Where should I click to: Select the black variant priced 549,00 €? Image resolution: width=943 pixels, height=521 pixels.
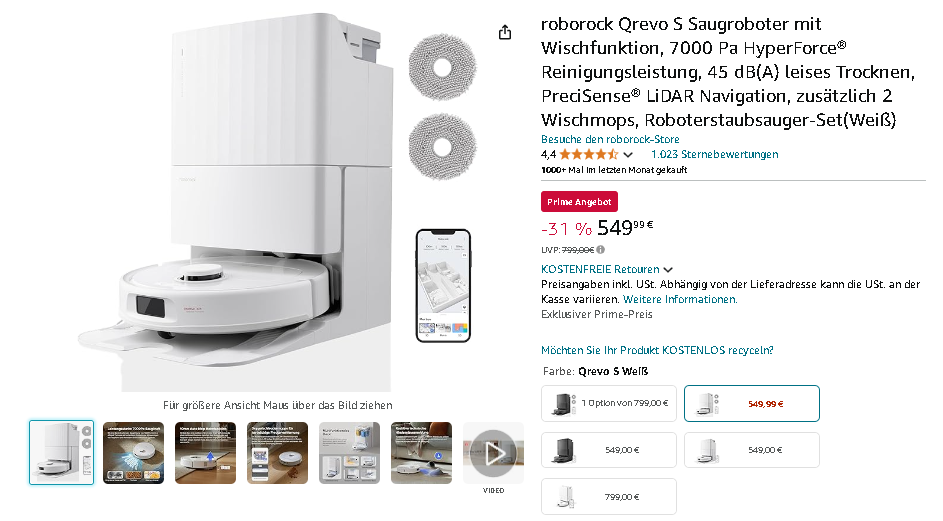[x=609, y=450]
